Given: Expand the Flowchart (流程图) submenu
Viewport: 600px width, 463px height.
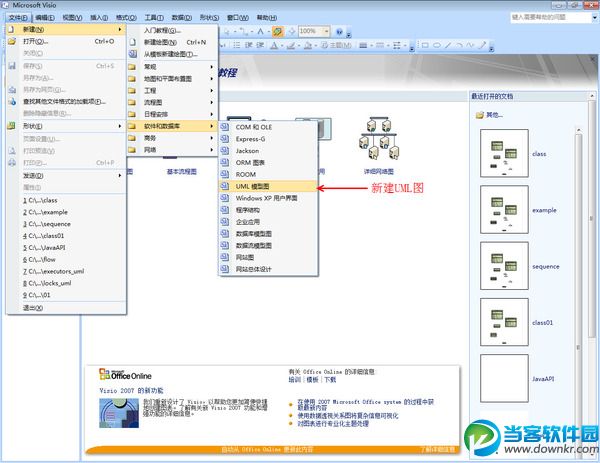Looking at the screenshot, I should 173,102.
